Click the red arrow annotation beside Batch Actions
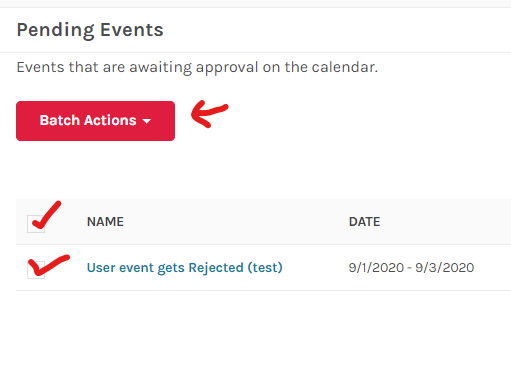 tap(209, 114)
